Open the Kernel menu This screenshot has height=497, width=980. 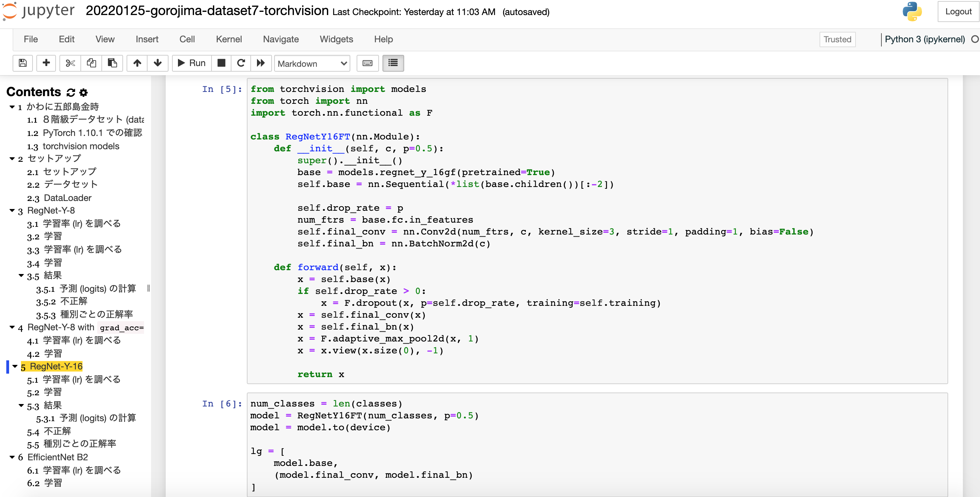[229, 39]
